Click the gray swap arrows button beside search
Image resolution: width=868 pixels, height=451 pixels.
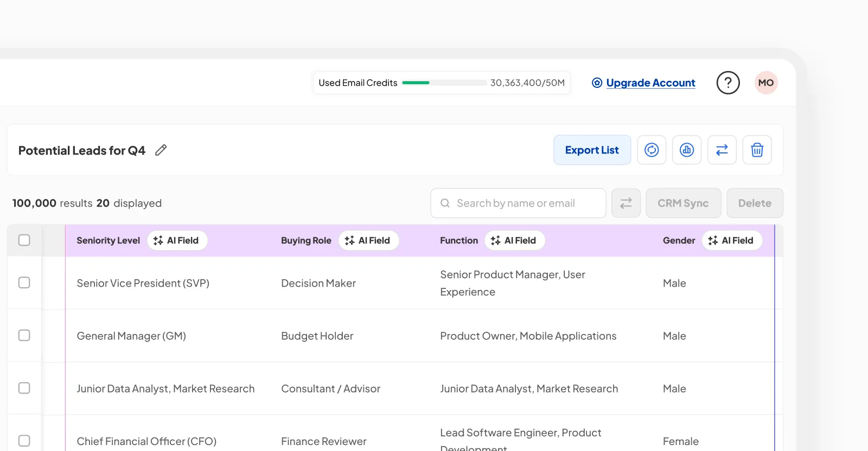(626, 203)
